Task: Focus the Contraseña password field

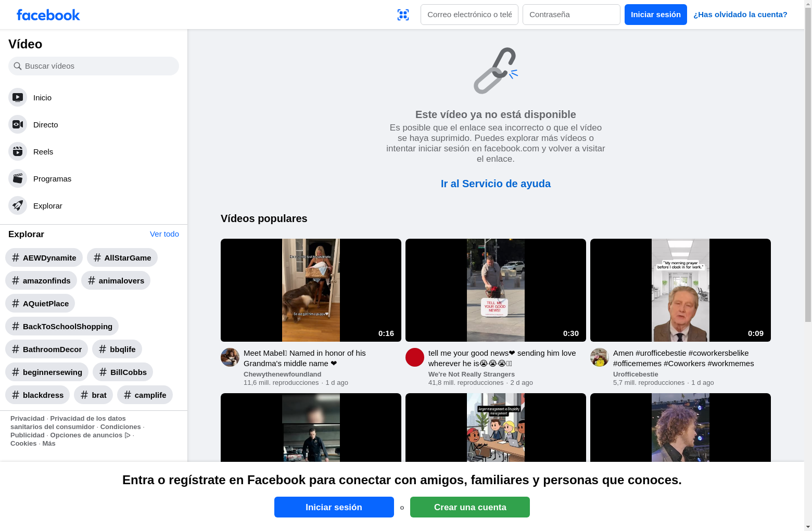Action: (572, 15)
